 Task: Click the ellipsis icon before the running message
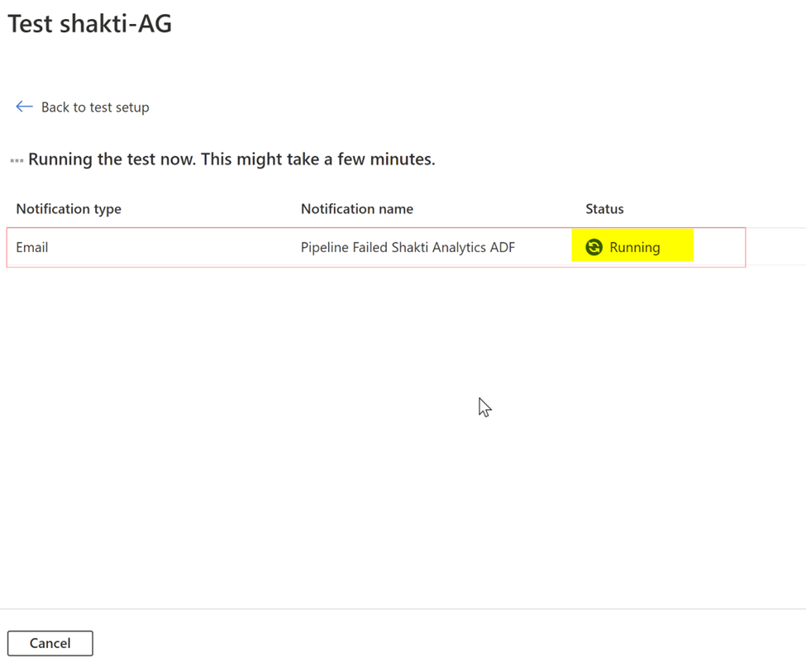tap(16, 159)
